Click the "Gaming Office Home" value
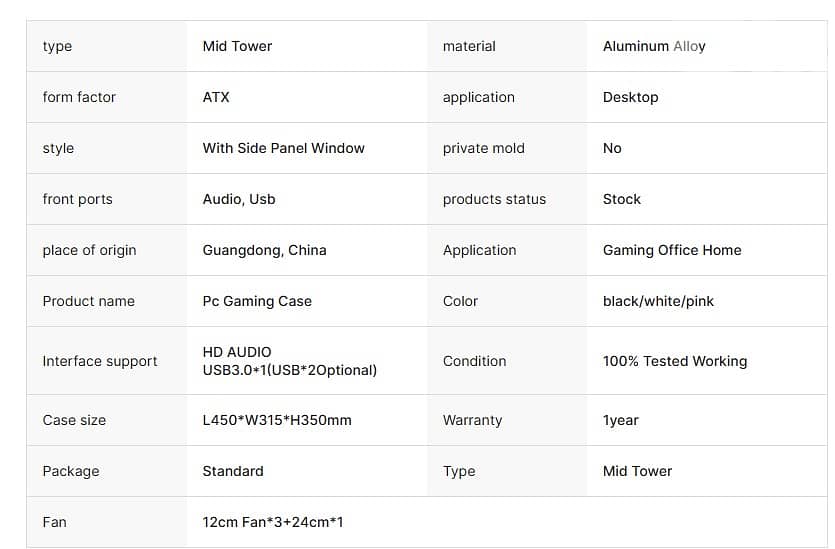835x549 pixels. (672, 250)
